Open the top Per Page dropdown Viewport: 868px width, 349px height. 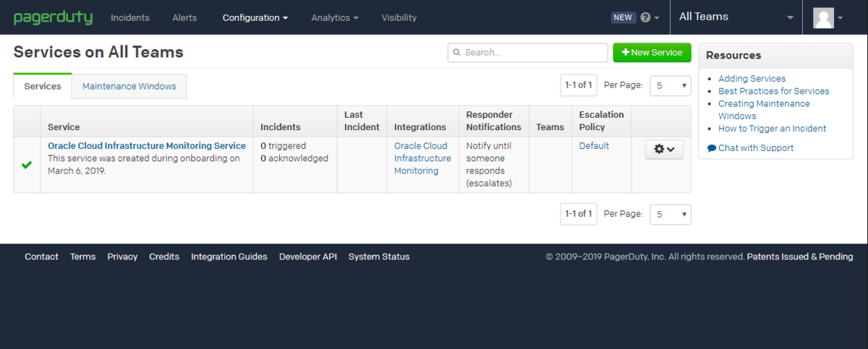tap(671, 85)
